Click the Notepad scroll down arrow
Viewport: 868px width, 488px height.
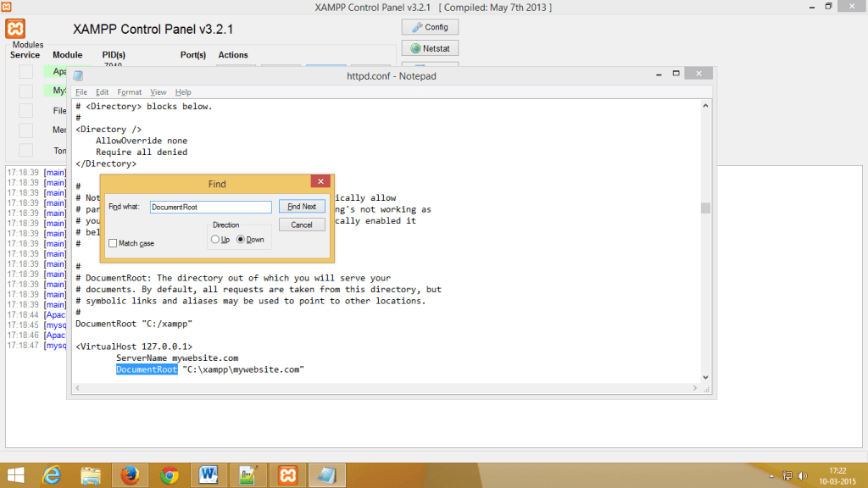(705, 377)
